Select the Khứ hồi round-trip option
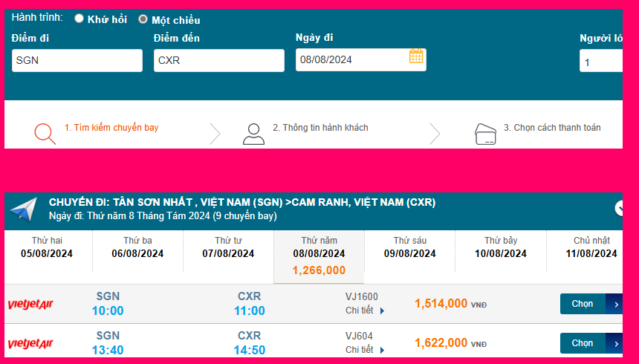 (80, 19)
